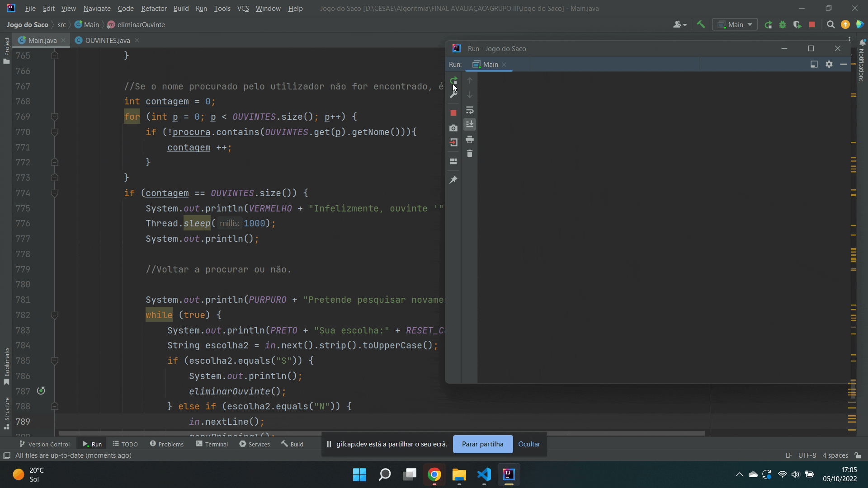
Task: Pin the Run tool window tab
Action: (x=453, y=179)
